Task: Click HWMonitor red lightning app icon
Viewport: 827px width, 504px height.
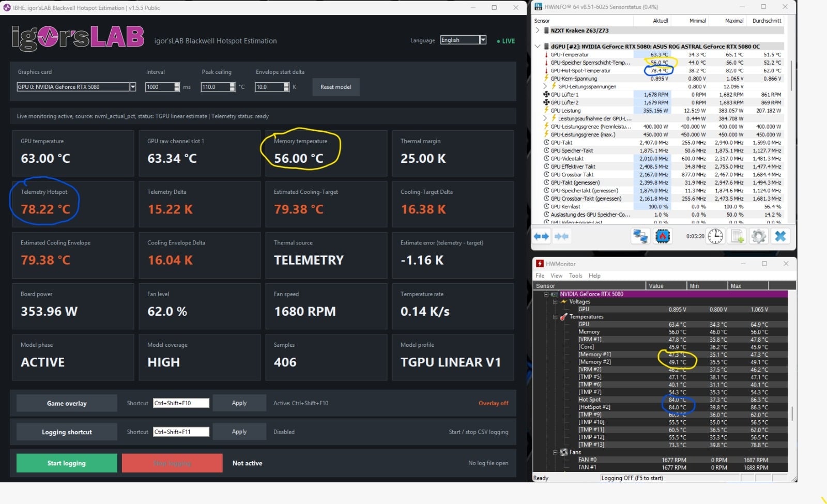Action: [x=540, y=264]
